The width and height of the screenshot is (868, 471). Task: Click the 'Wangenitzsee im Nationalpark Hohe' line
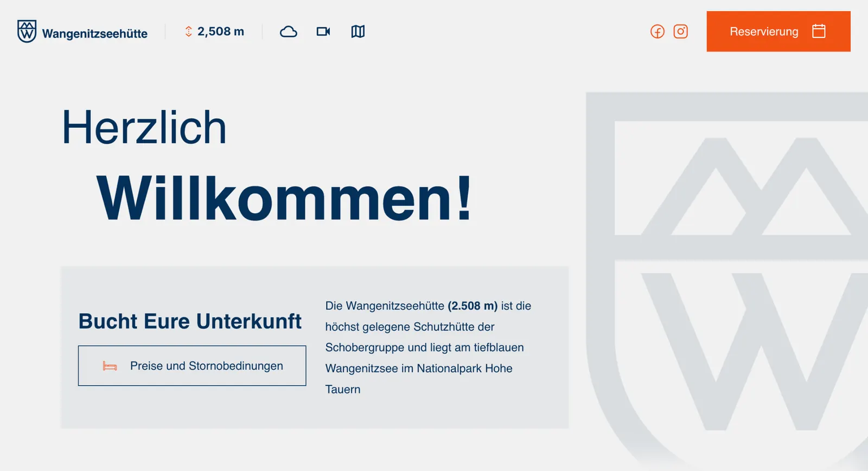pos(419,368)
